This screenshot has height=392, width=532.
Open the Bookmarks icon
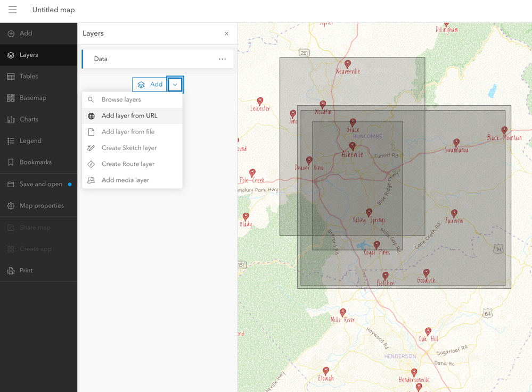click(11, 162)
